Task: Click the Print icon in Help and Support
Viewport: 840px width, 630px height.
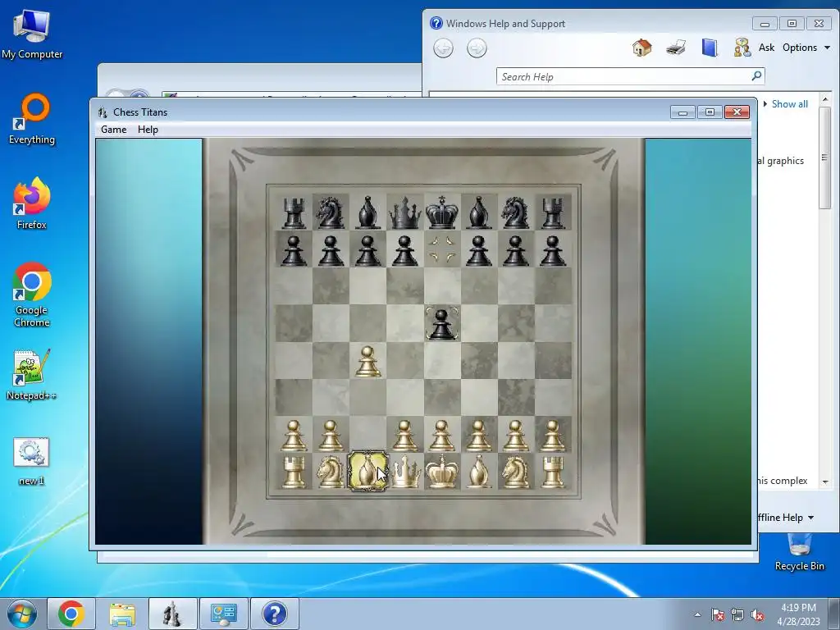Action: point(676,48)
